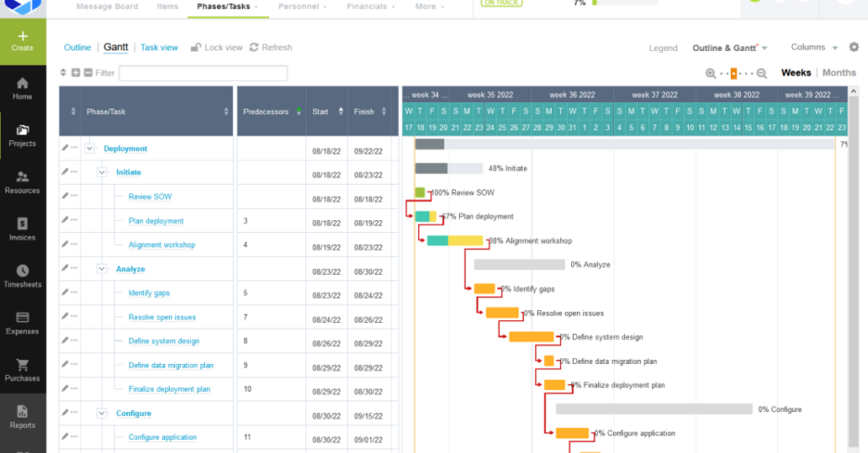Viewport: 868px width, 453px height.
Task: Open the Resolve open issues task link
Action: (x=162, y=317)
